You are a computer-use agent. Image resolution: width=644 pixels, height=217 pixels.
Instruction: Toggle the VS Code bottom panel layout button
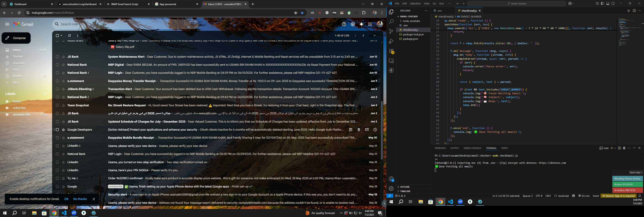pyautogui.click(x=608, y=3)
